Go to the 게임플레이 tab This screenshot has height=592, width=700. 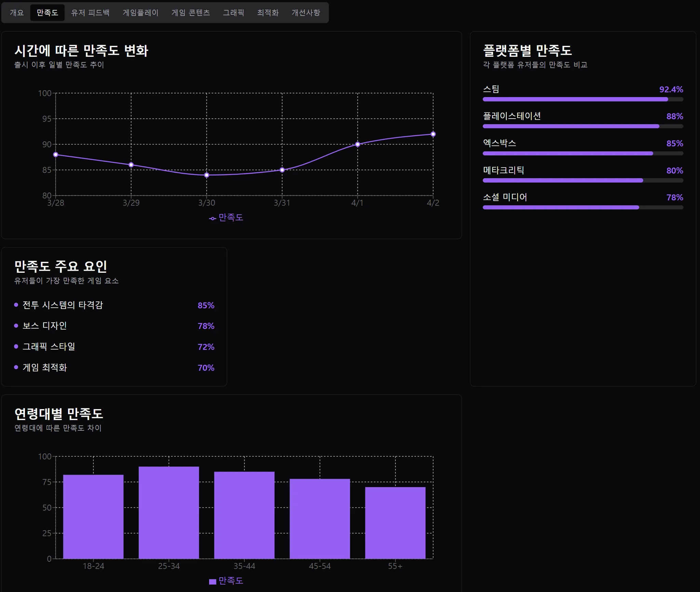(140, 13)
